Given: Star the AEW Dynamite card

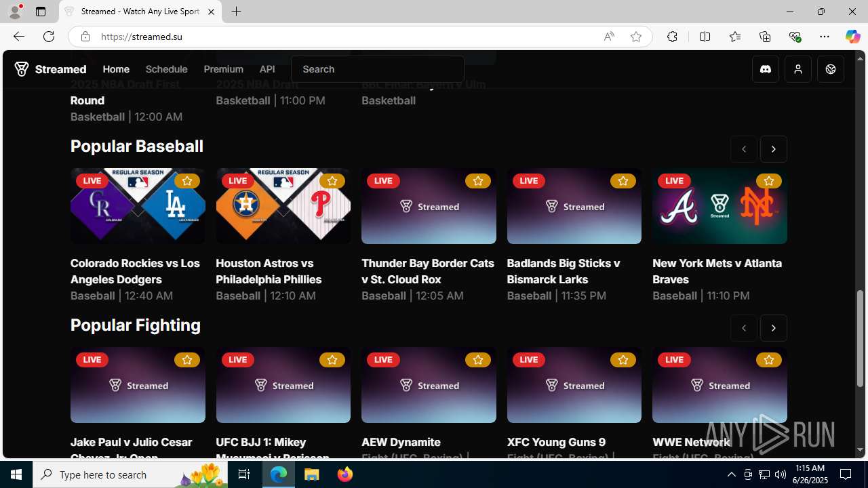Looking at the screenshot, I should (477, 360).
